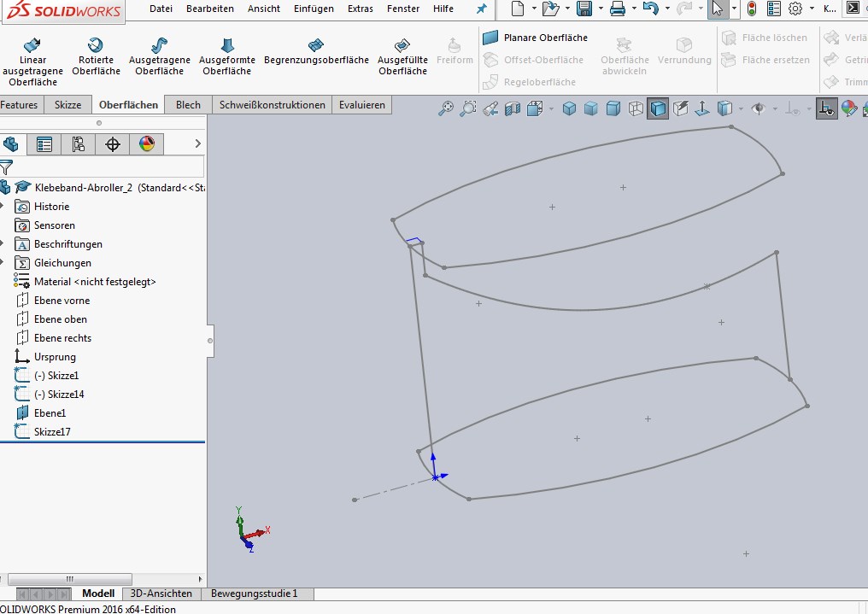
Task: Open the Select tool dropdown arrow
Action: pos(734,9)
